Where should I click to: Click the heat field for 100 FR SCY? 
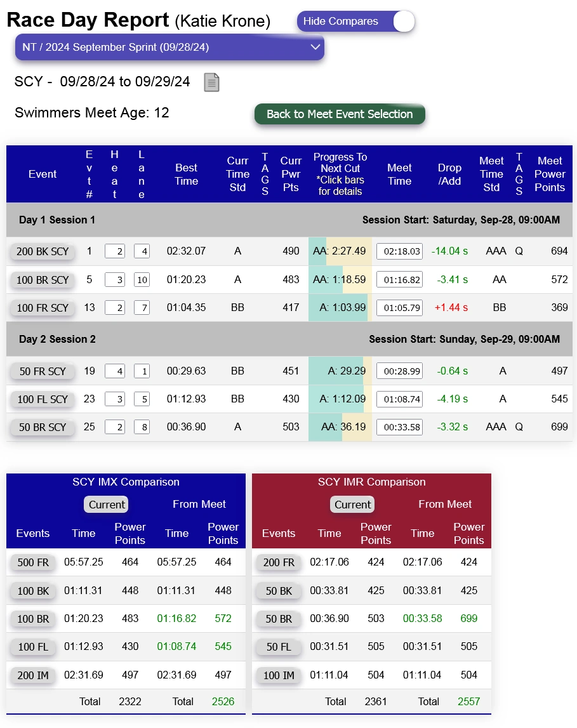(x=115, y=308)
